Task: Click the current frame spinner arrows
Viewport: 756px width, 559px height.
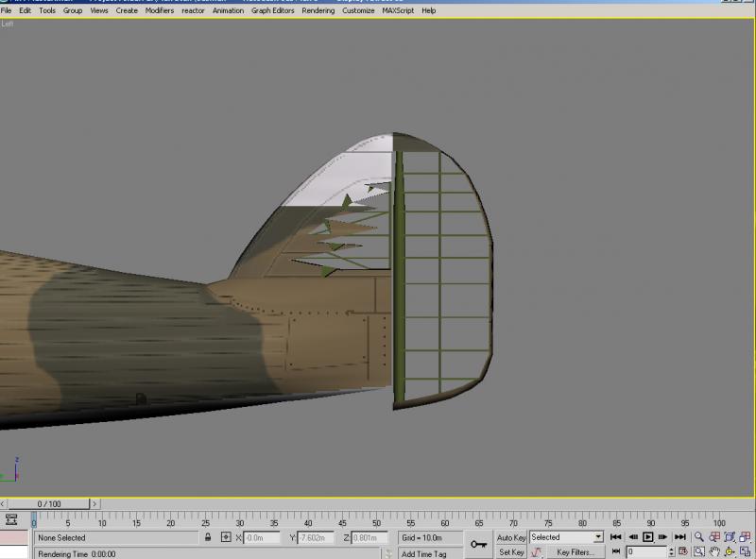Action: [672, 551]
